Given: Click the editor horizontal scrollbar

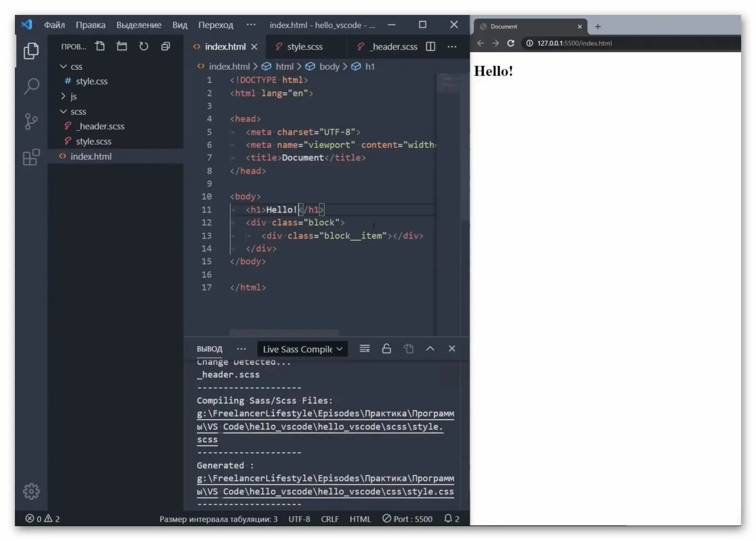Looking at the screenshot, I should [284, 332].
